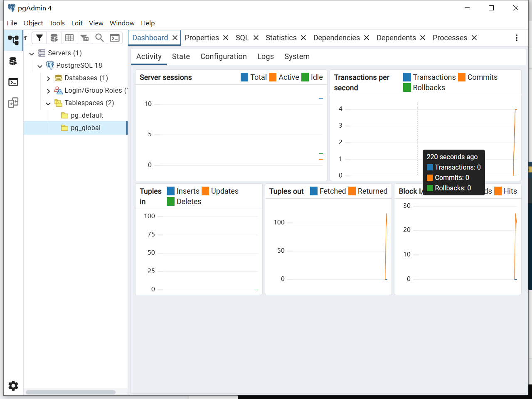Open the Tools menu
532x399 pixels.
[57, 23]
